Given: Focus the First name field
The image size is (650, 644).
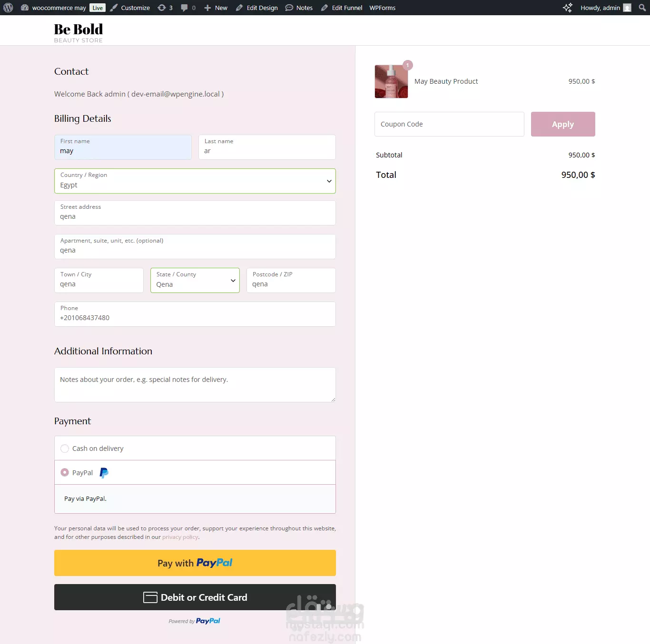Looking at the screenshot, I should pos(123,147).
